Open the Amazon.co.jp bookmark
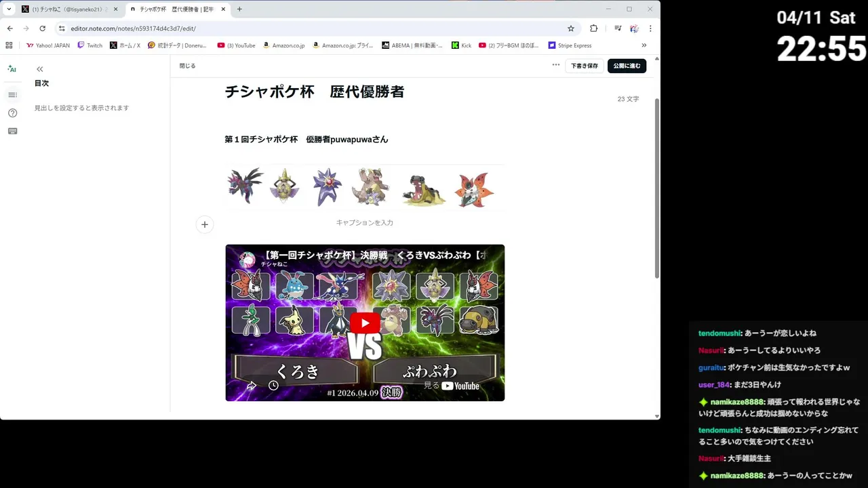The width and height of the screenshot is (868, 488). [283, 45]
